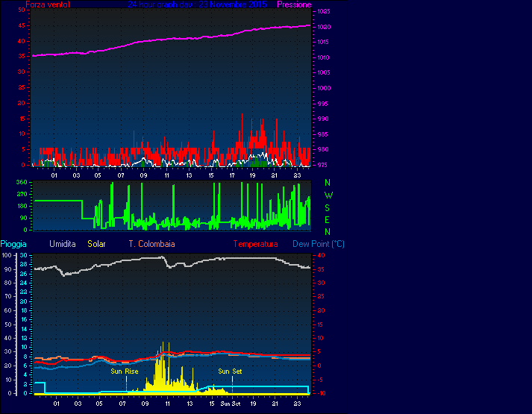532x414 pixels.
Task: Select 'Sun Set' on the bottom time axis
Action: click(231, 404)
